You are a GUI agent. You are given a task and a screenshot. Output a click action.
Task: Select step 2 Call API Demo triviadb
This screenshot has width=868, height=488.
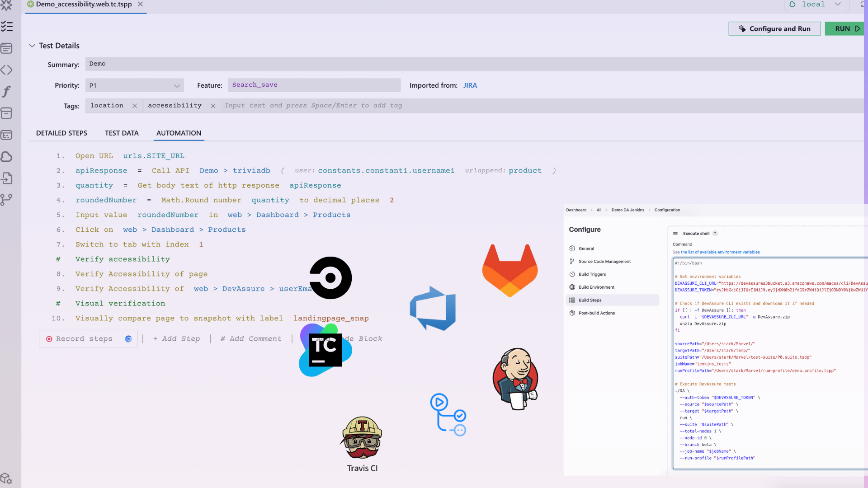tap(316, 171)
